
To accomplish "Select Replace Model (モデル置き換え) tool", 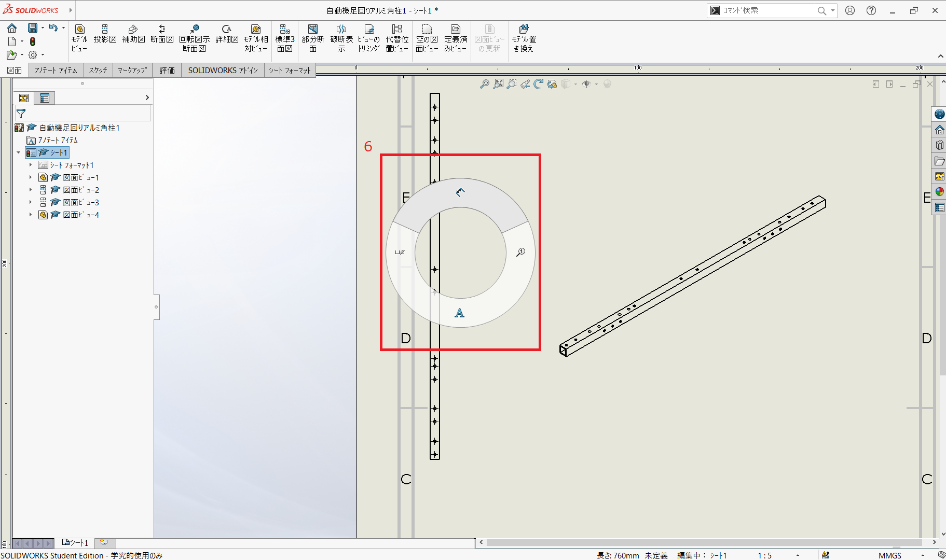I will point(524,38).
